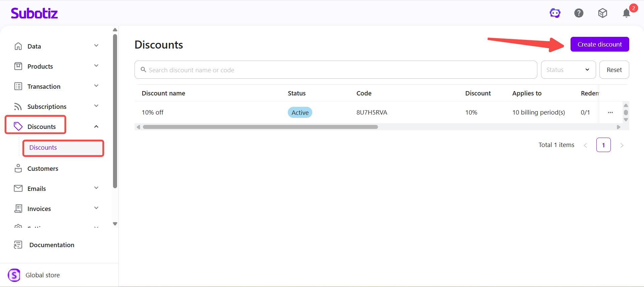
Task: Select the Discounts submenu item
Action: (x=43, y=148)
